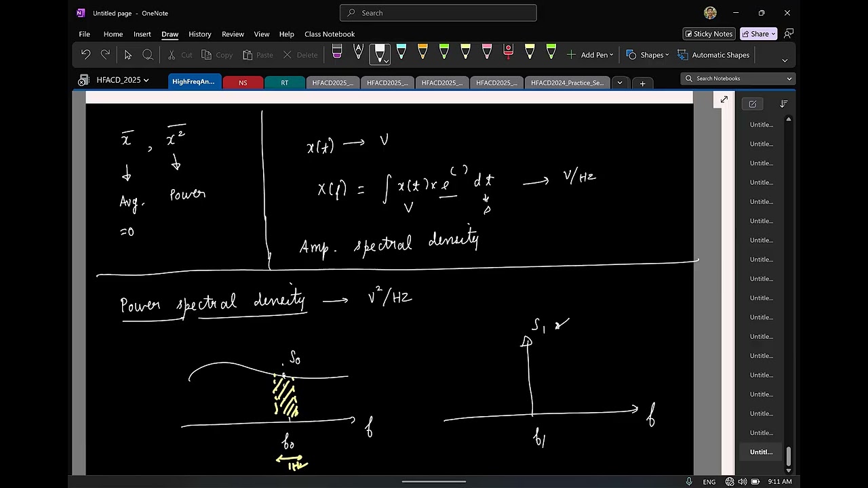Screen dimensions: 868x488
Task: Click the title bar Search box
Action: click(x=438, y=13)
